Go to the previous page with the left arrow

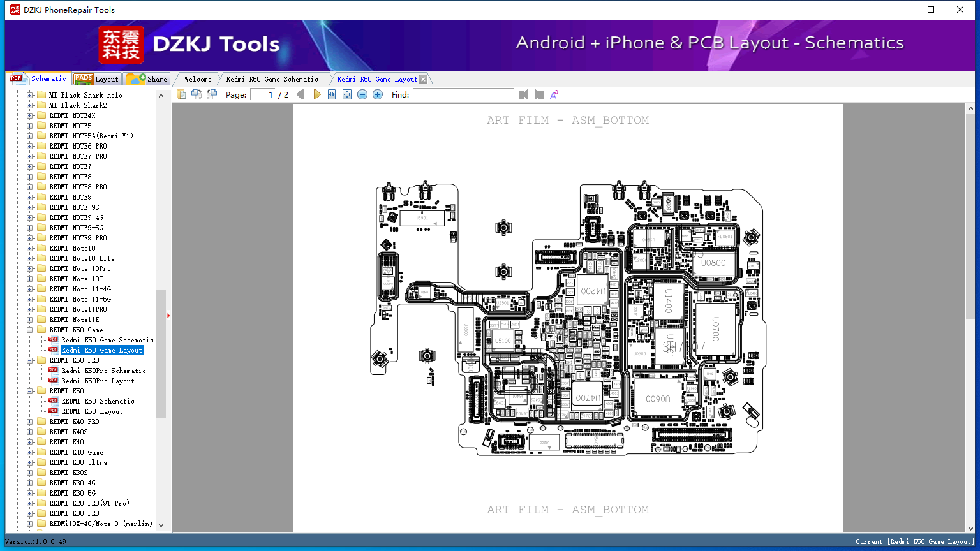pos(301,94)
